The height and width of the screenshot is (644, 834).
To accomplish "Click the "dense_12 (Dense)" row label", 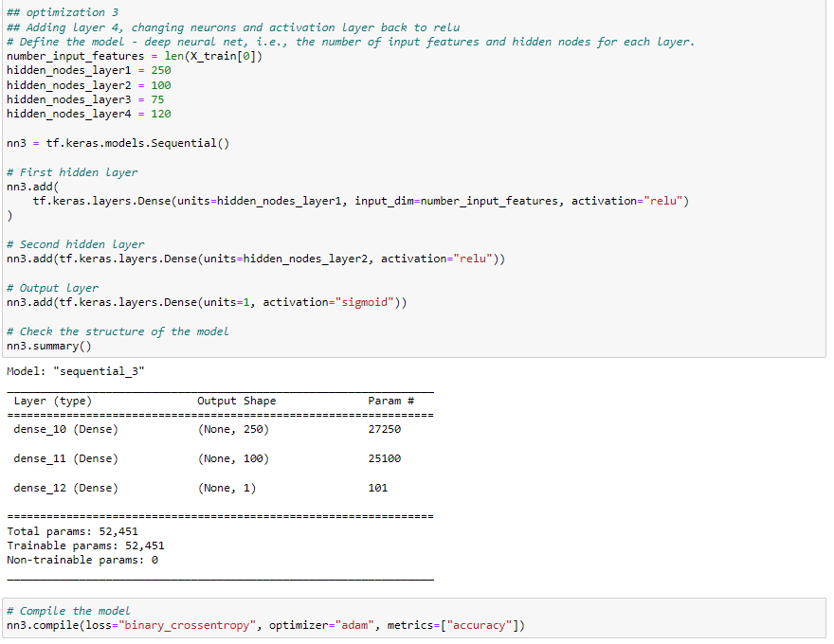I will pos(66,489).
